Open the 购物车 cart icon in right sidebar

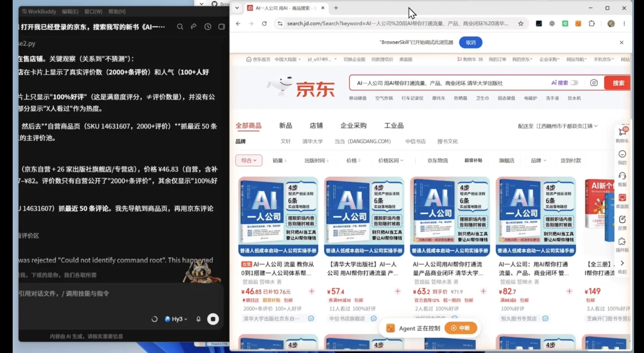tap(622, 132)
